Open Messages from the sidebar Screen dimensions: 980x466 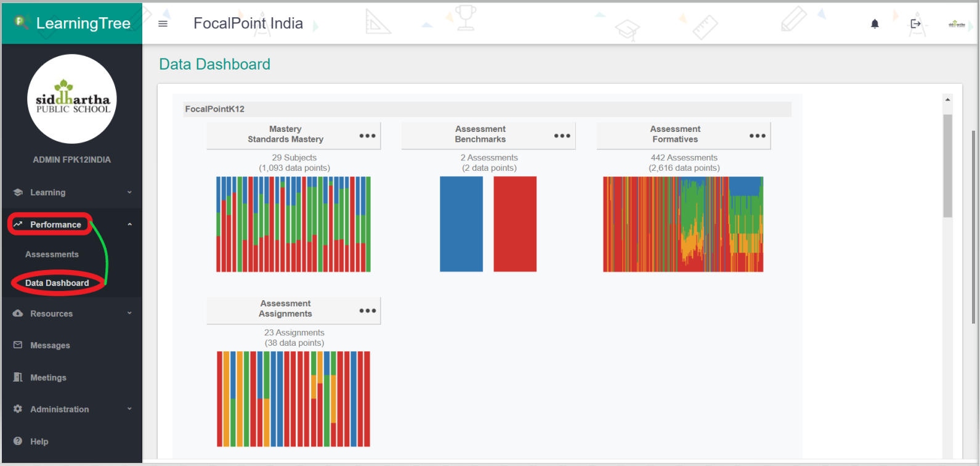click(x=50, y=346)
